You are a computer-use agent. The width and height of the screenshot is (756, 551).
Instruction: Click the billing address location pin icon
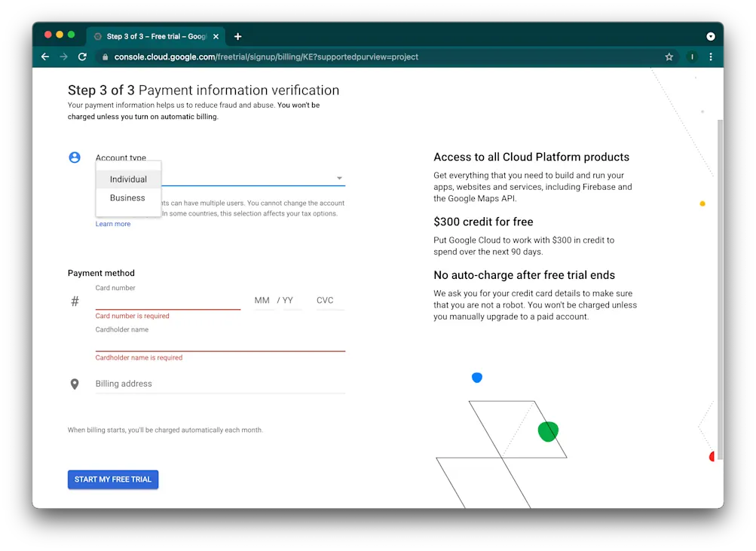click(74, 383)
